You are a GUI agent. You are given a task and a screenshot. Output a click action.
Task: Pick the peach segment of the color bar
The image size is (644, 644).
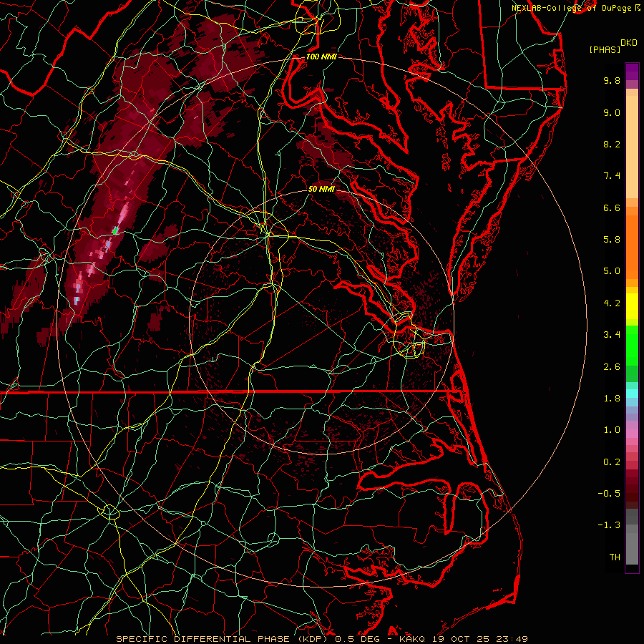pyautogui.click(x=632, y=147)
